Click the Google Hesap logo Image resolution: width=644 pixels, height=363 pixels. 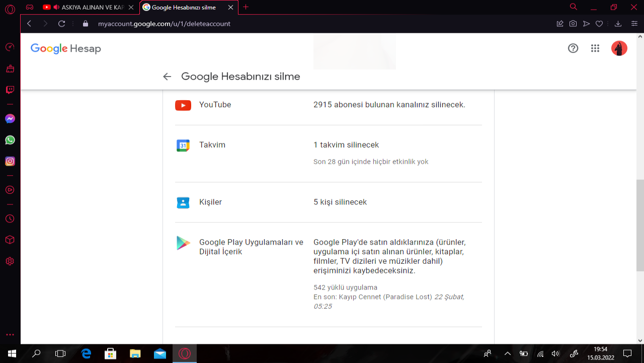coord(66,48)
